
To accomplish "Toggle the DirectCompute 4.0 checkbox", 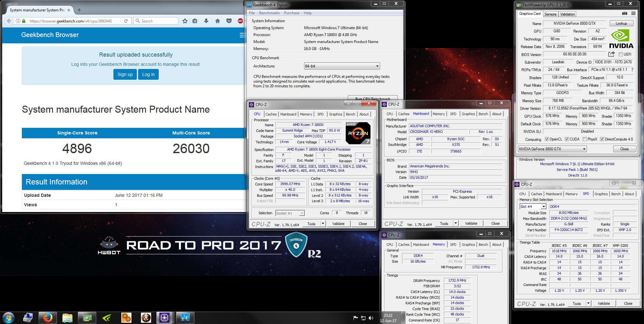I will point(602,139).
